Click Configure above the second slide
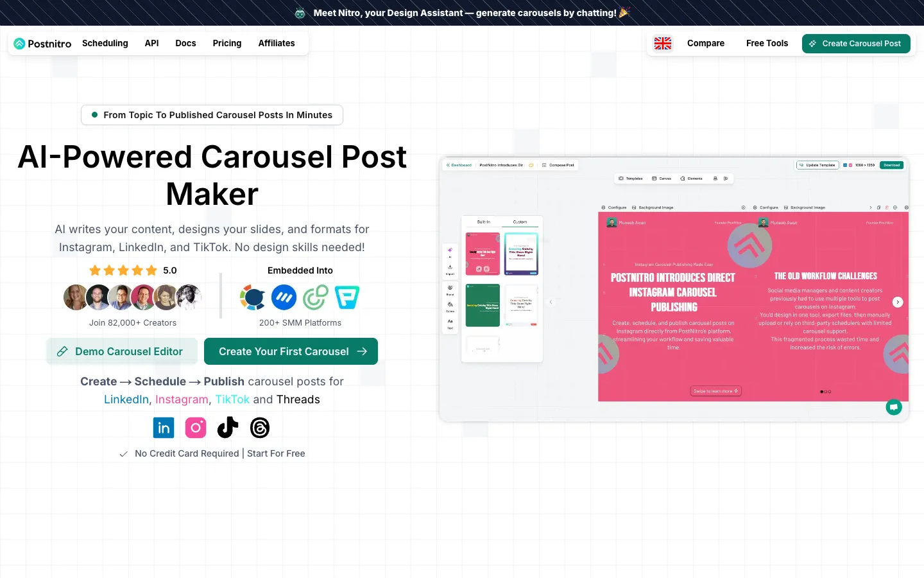The height and width of the screenshot is (578, 924). [x=766, y=207]
